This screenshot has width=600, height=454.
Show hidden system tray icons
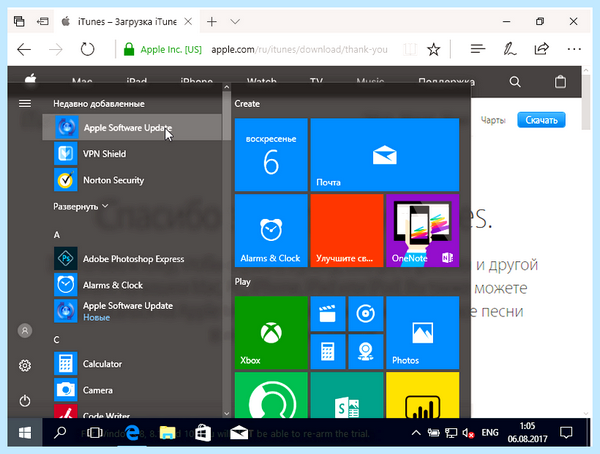click(416, 433)
